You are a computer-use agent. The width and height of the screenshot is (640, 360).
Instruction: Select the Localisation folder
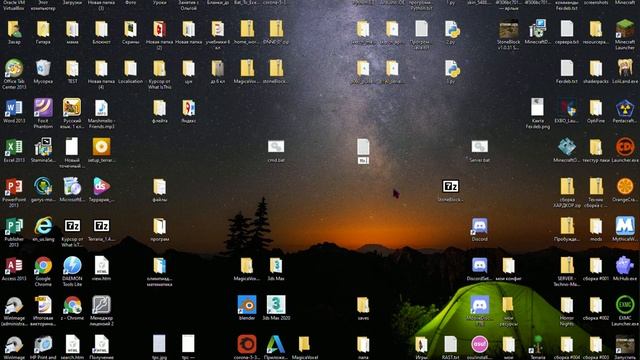pos(130,69)
